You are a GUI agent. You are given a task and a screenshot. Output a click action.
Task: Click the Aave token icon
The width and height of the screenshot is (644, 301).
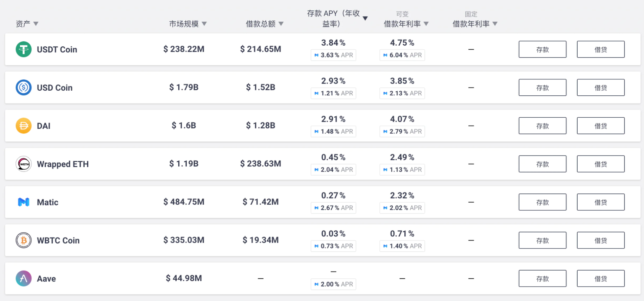[x=24, y=279]
